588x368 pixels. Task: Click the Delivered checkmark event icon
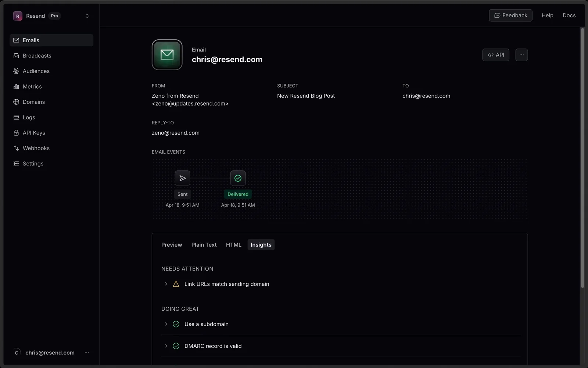(238, 178)
